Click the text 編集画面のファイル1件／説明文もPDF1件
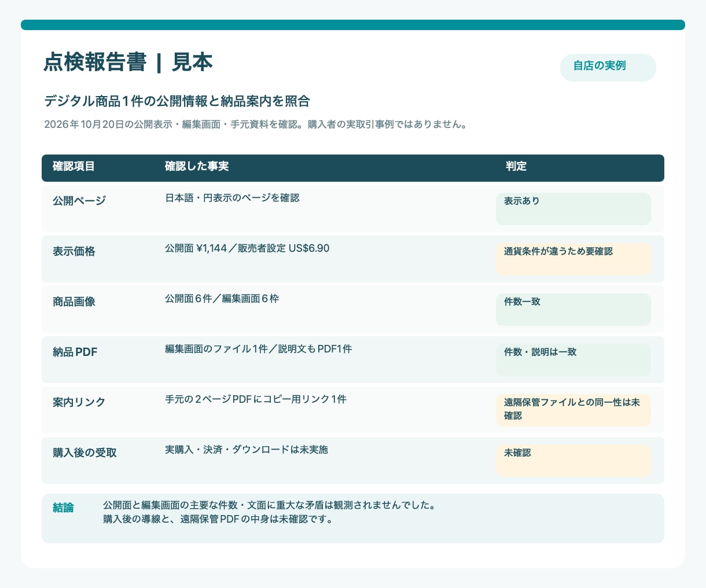706x588 pixels. (259, 349)
